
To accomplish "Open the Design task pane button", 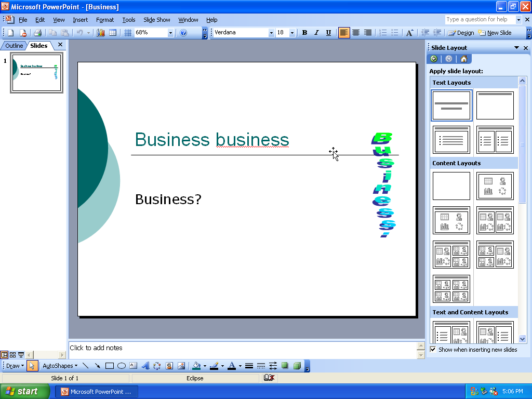I will point(461,33).
